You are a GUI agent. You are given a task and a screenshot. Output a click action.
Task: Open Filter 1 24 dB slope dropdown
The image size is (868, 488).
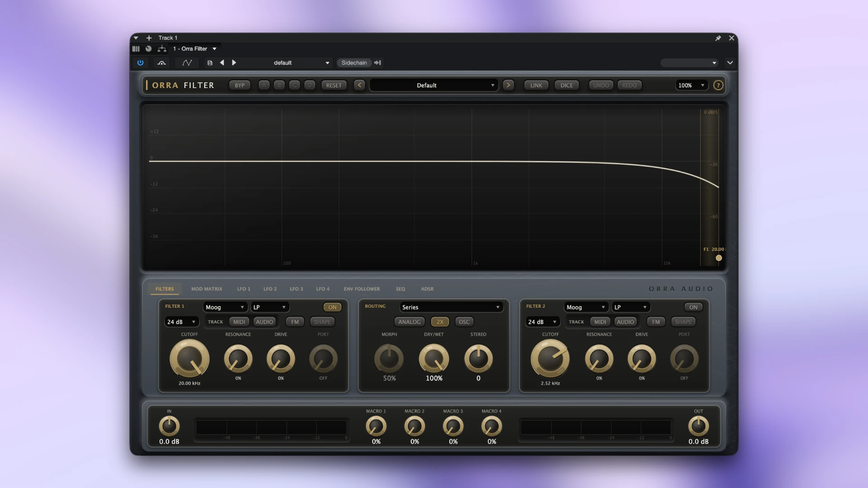click(181, 322)
